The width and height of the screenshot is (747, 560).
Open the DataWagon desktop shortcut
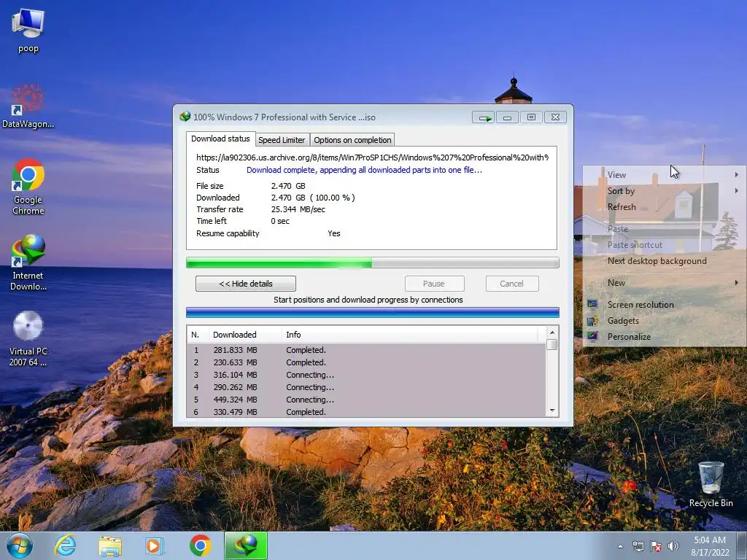pos(28,106)
